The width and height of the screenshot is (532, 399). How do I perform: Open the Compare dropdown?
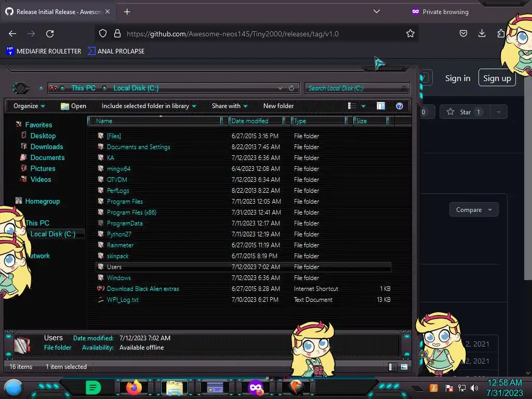474,210
